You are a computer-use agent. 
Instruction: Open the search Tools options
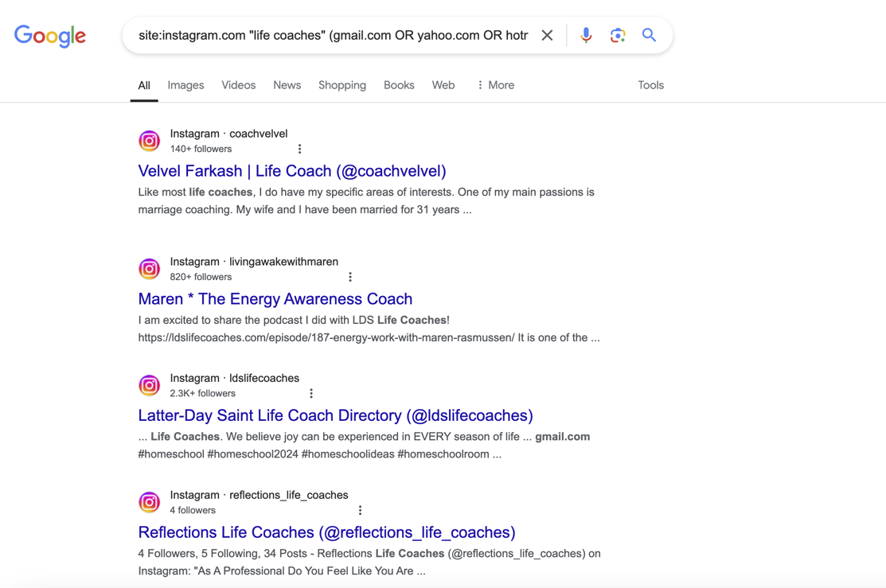point(650,84)
